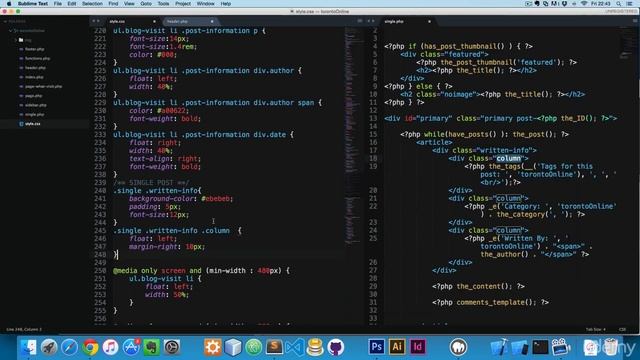Open Finder from the Dock

click(x=29, y=347)
